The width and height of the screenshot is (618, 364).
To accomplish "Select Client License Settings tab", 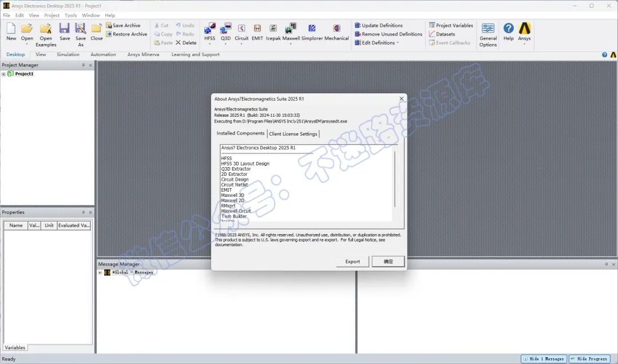I will coord(293,134).
